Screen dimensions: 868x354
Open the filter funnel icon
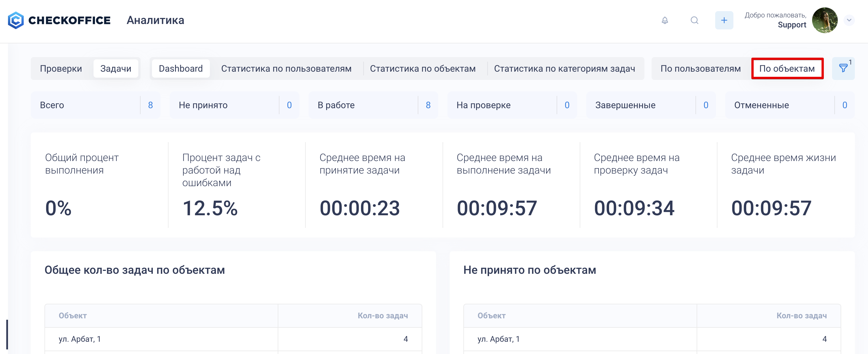coord(843,69)
